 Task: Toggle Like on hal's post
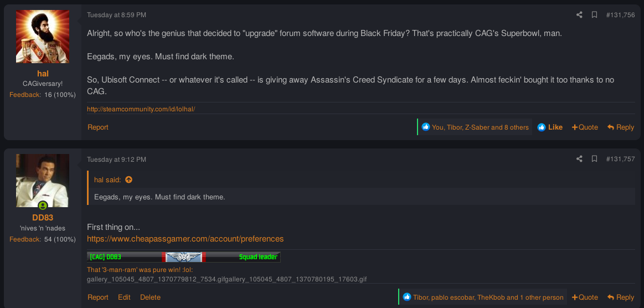tap(550, 127)
